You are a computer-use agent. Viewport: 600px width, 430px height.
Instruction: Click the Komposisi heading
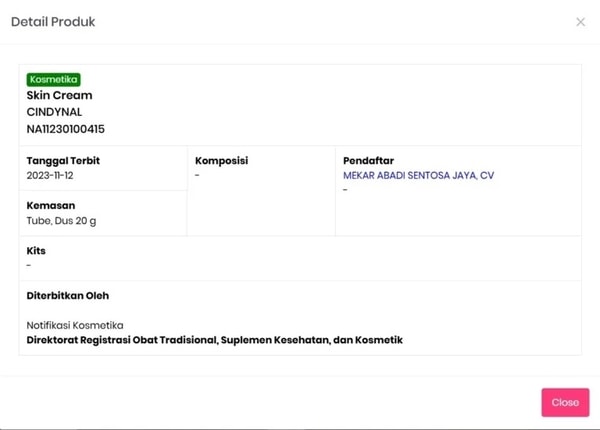point(221,160)
